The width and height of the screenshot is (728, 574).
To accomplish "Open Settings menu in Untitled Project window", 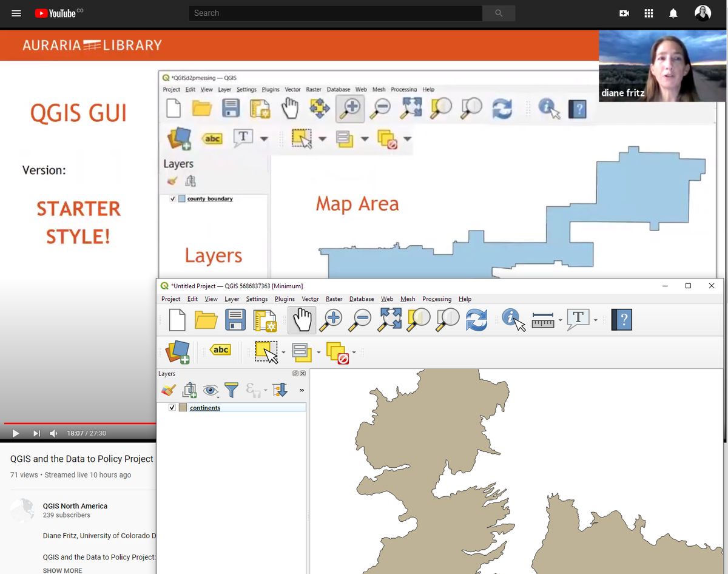I will pos(257,299).
